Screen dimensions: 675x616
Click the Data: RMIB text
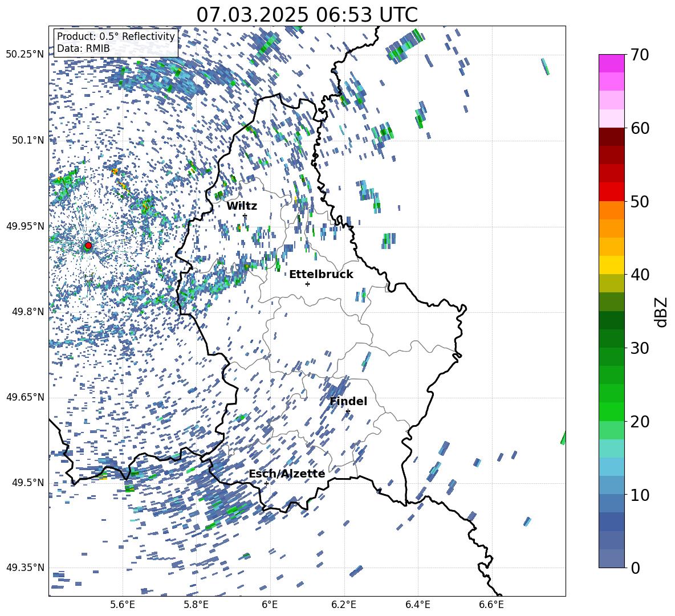click(x=83, y=48)
